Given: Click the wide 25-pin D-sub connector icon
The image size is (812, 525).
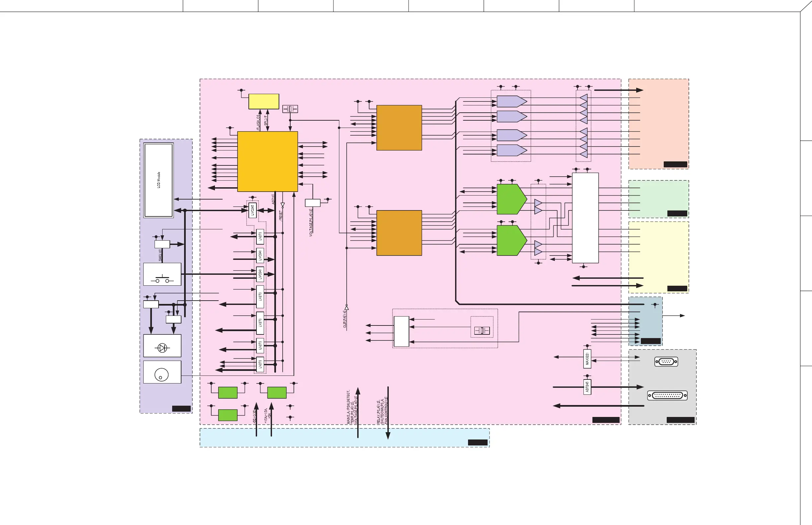Looking at the screenshot, I should click(667, 395).
